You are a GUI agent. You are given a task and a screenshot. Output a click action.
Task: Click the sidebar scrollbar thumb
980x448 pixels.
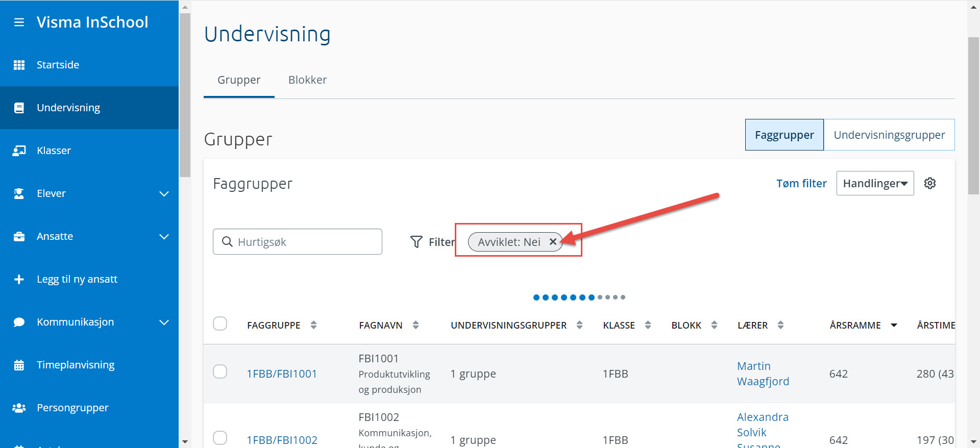(x=185, y=95)
